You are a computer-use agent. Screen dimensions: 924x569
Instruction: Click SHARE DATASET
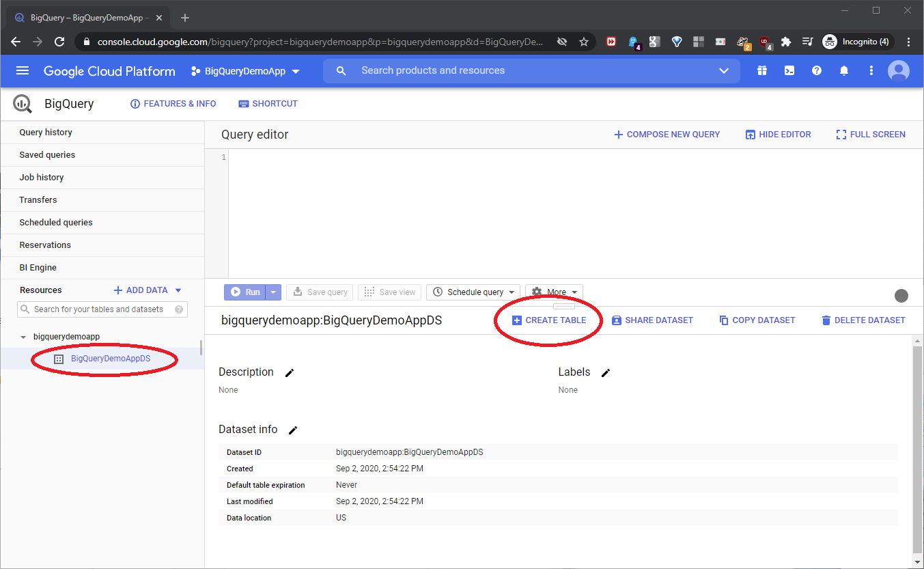pos(652,320)
